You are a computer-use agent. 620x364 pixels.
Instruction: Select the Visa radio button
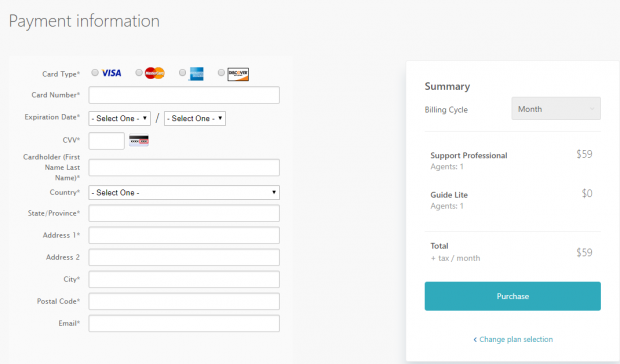pyautogui.click(x=95, y=72)
